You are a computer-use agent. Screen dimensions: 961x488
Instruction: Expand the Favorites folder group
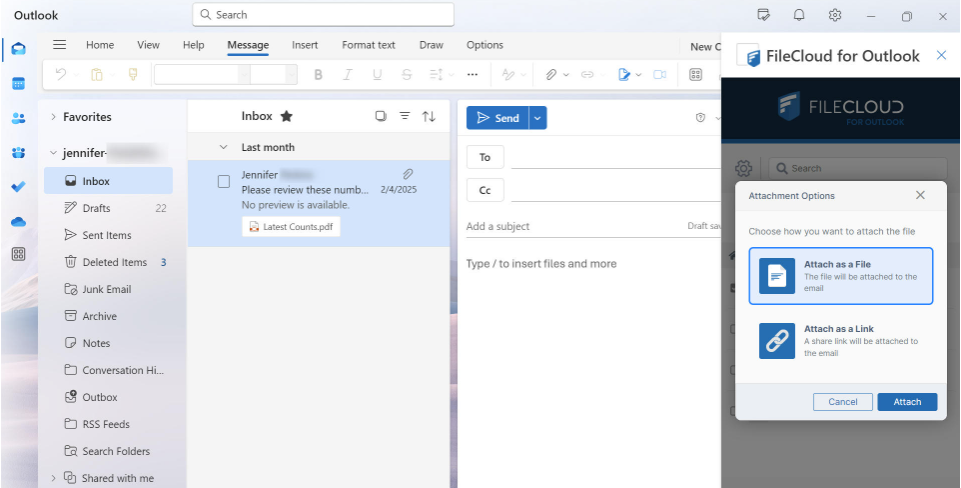tap(53, 117)
